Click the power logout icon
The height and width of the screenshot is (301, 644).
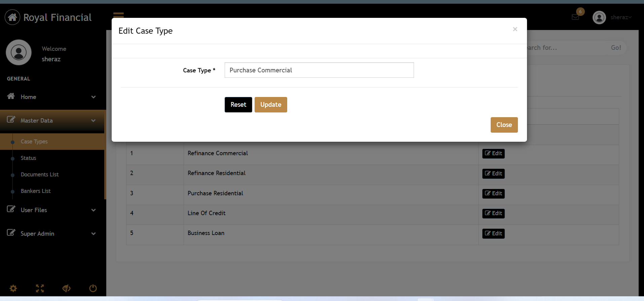(93, 288)
